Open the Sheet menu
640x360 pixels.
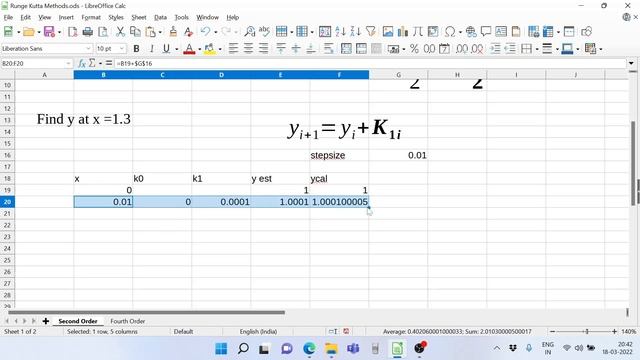click(139, 17)
